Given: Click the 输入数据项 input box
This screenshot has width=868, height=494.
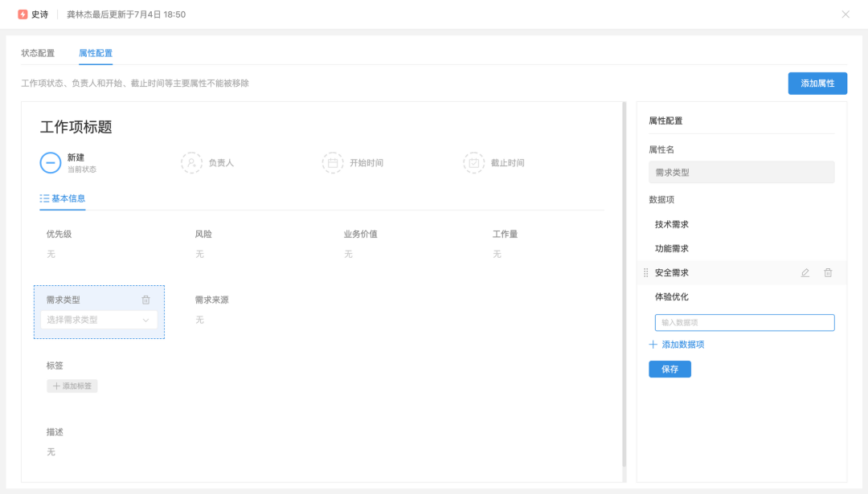Looking at the screenshot, I should point(744,323).
